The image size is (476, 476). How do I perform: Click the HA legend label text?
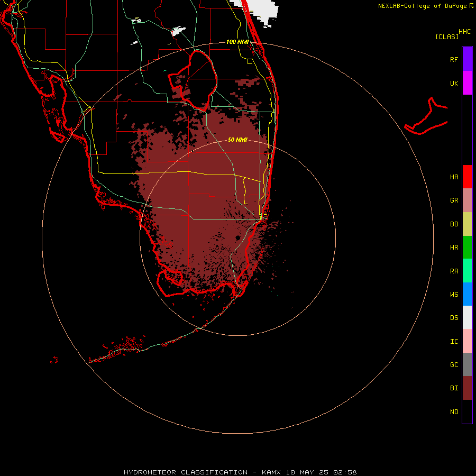pos(454,177)
